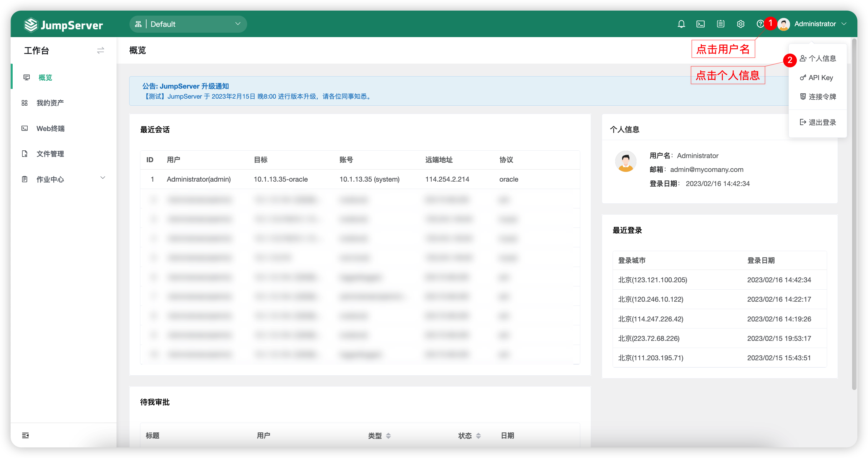Open the Default organization dropdown

pyautogui.click(x=188, y=24)
